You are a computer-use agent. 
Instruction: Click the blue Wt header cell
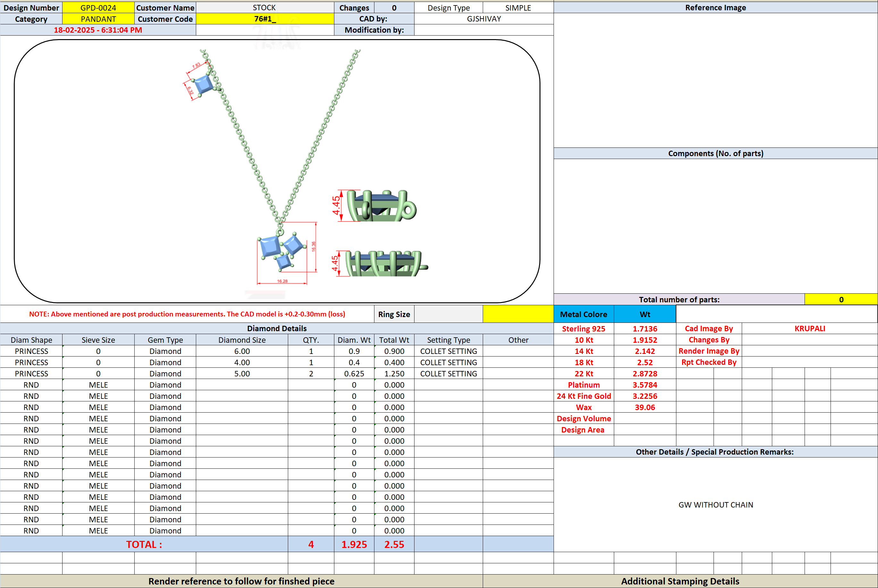[645, 314]
